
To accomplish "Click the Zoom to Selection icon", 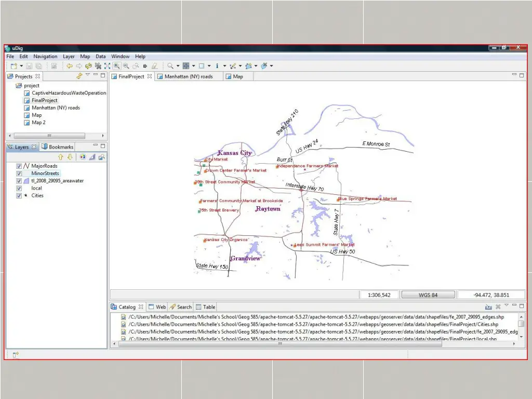I will pos(136,66).
